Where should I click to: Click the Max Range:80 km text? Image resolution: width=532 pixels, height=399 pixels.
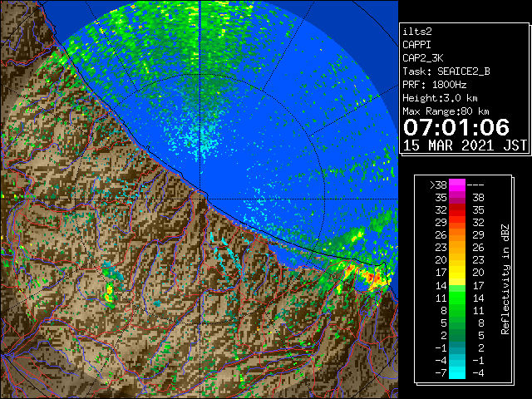pyautogui.click(x=446, y=111)
